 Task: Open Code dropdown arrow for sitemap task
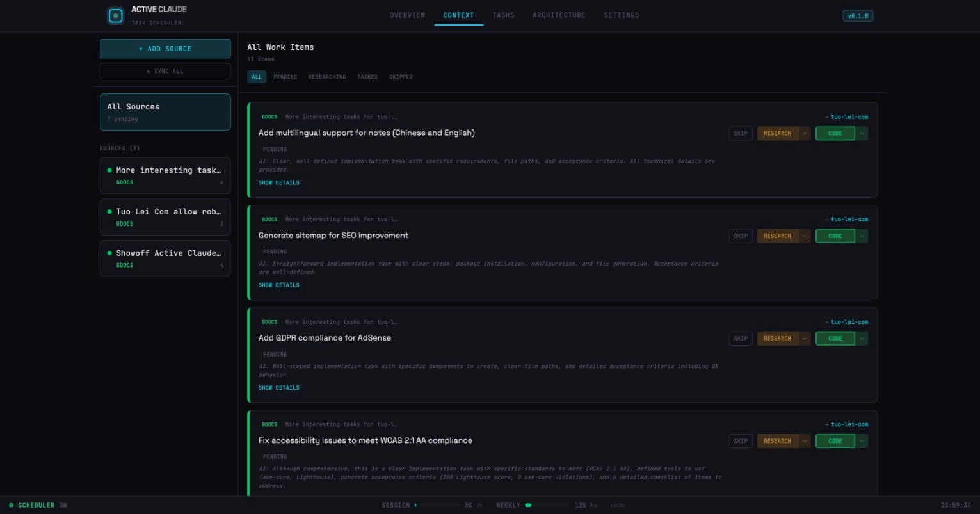(x=862, y=236)
